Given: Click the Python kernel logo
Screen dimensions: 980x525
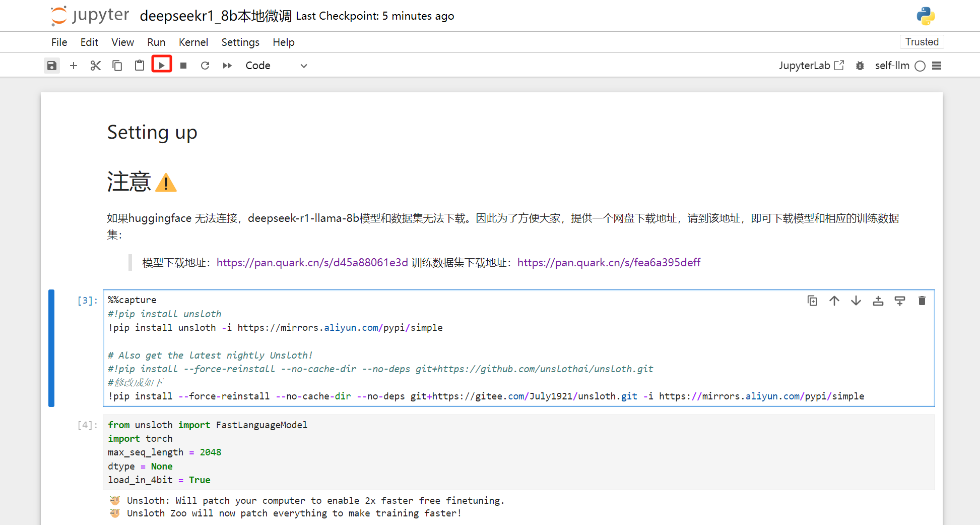Looking at the screenshot, I should pos(926,16).
